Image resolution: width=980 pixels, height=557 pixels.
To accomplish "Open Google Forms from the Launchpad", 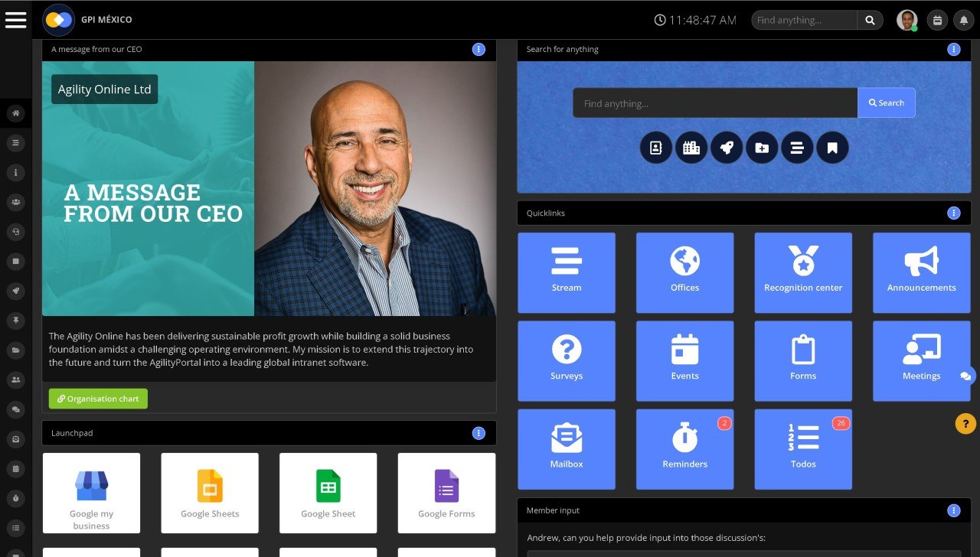I will [446, 493].
